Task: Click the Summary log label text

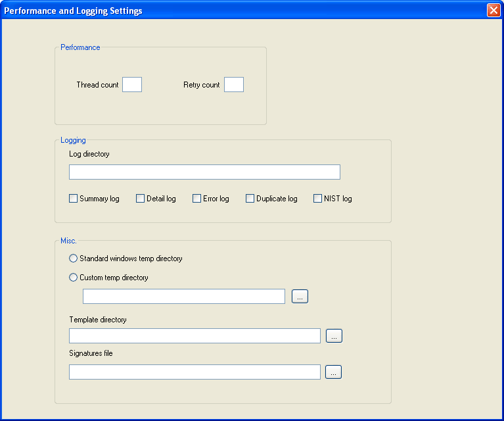Action: click(99, 199)
